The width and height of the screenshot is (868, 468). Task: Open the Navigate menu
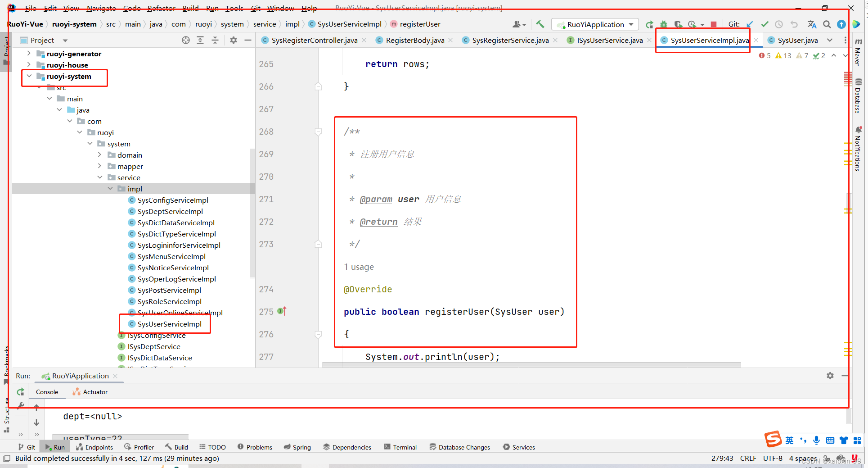click(101, 8)
